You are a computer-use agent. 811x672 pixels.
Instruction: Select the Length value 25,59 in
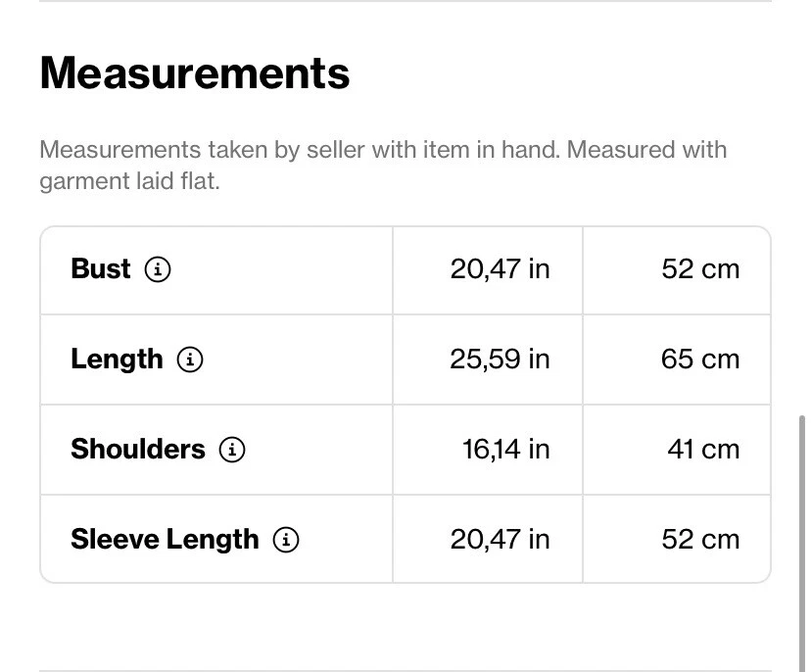click(500, 360)
